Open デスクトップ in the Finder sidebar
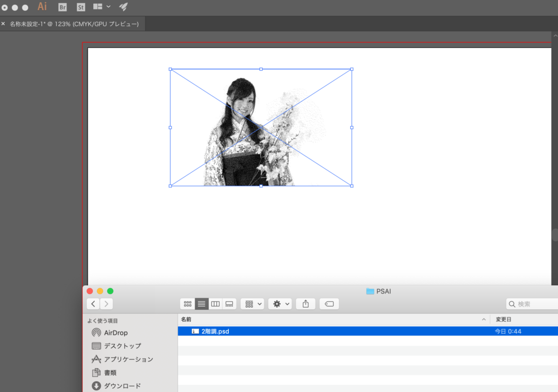The width and height of the screenshot is (558, 392). (x=122, y=346)
